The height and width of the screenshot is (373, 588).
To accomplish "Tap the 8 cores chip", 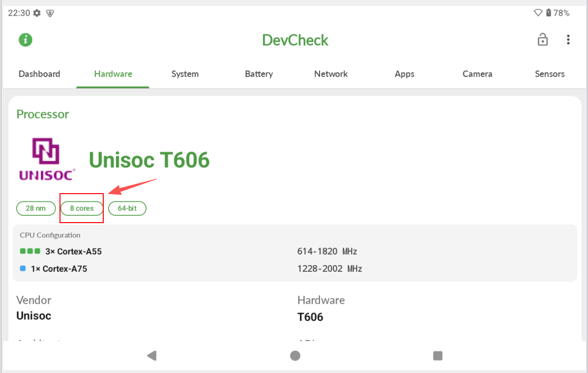I will 82,208.
